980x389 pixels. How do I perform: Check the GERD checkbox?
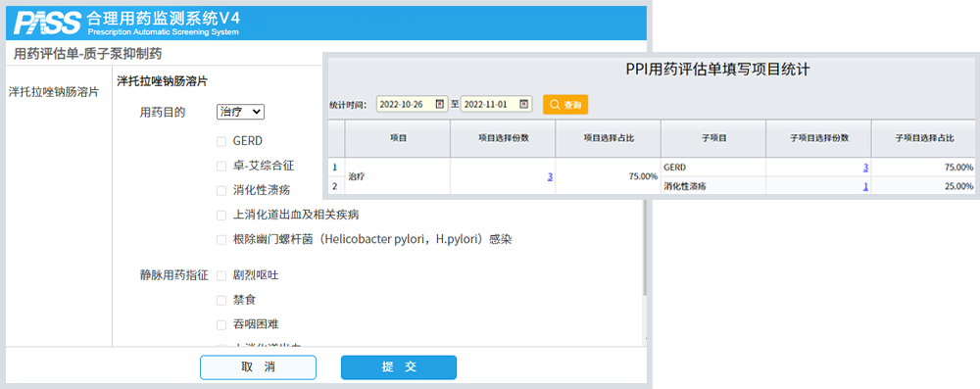(221, 142)
